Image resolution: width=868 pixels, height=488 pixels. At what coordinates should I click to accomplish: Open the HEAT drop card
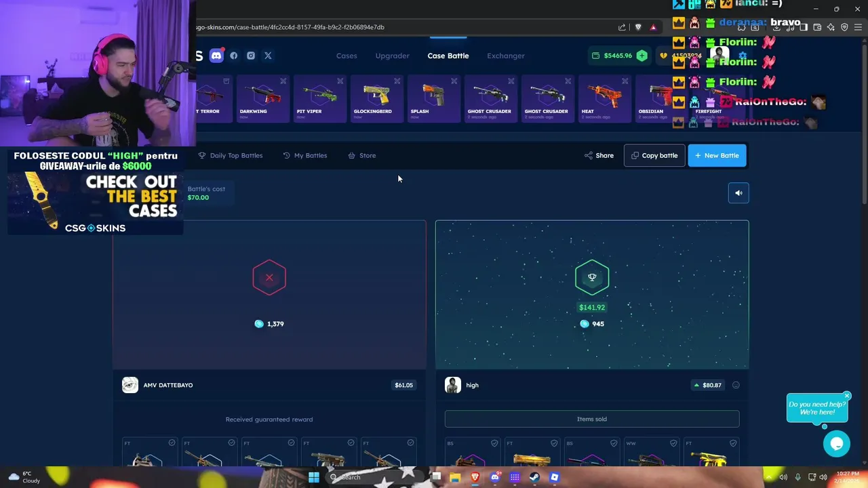tap(604, 99)
